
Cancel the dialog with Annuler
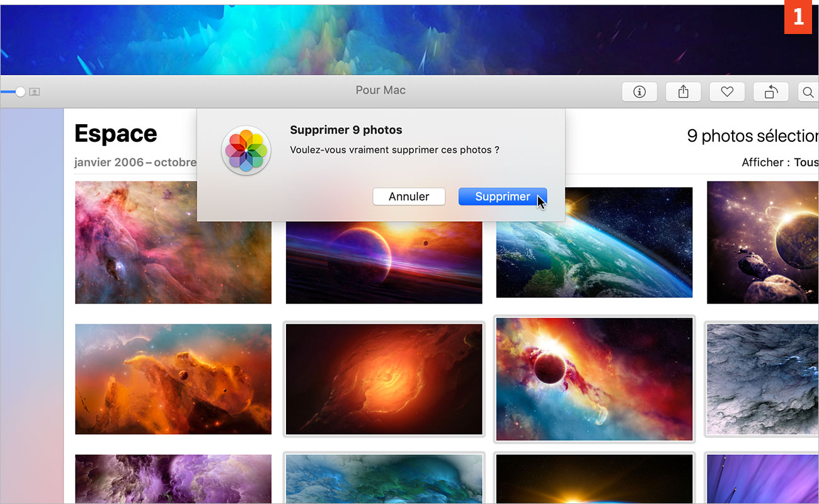(x=409, y=197)
